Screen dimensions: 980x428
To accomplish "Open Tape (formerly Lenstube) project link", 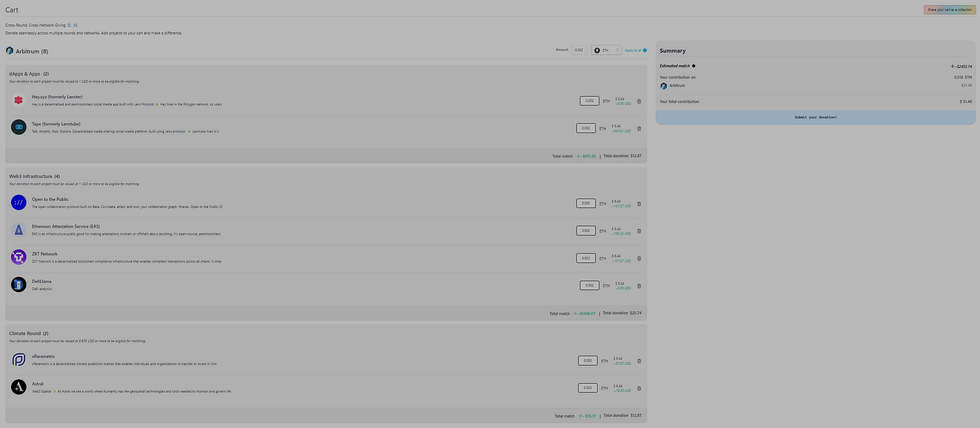I will click(56, 124).
